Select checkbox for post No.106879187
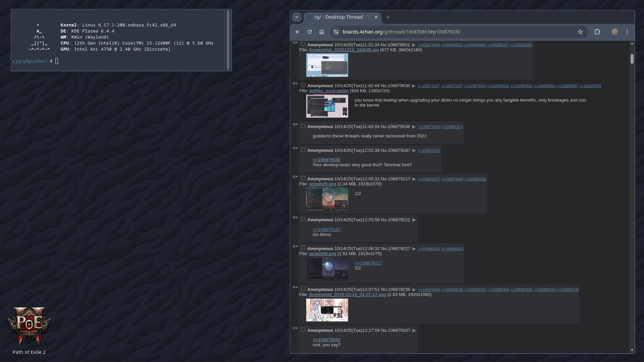 tap(303, 150)
